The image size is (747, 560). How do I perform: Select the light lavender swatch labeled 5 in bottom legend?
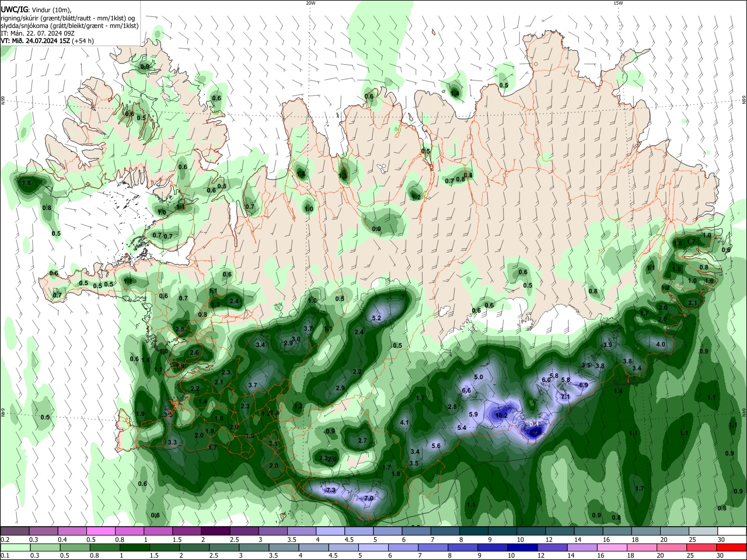(x=373, y=548)
